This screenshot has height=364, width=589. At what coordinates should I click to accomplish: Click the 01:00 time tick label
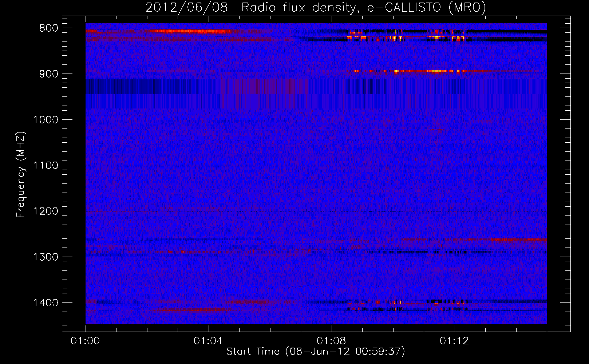click(x=86, y=341)
